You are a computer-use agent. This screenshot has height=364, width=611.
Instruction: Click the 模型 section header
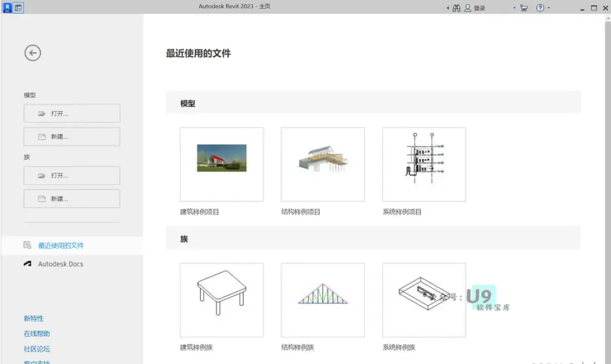click(x=373, y=103)
